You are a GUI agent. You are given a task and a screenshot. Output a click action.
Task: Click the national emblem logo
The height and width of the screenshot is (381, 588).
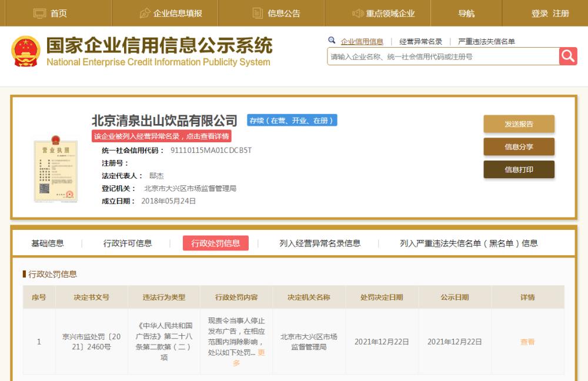25,51
